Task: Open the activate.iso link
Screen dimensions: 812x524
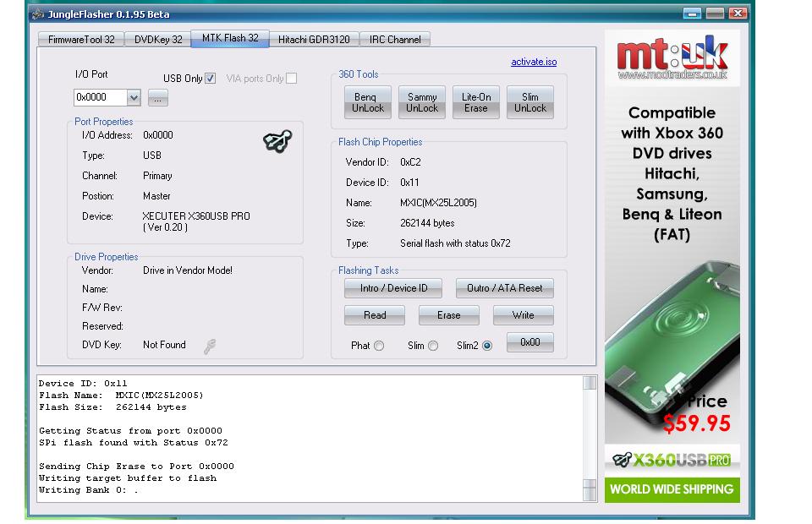Action: [534, 62]
